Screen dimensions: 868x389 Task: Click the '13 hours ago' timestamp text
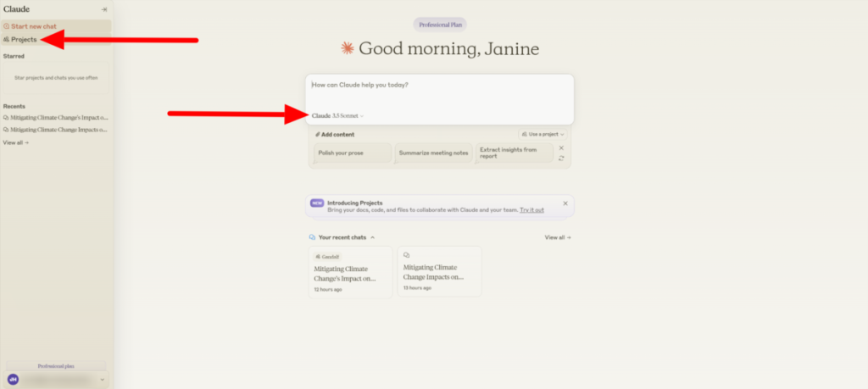click(417, 288)
